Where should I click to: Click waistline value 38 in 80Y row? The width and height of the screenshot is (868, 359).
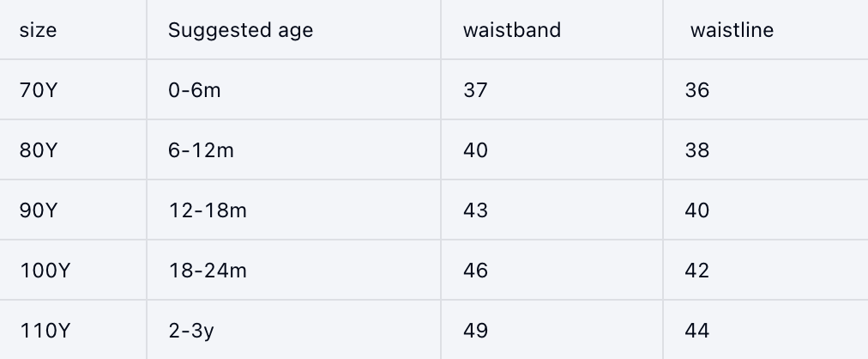click(x=697, y=150)
